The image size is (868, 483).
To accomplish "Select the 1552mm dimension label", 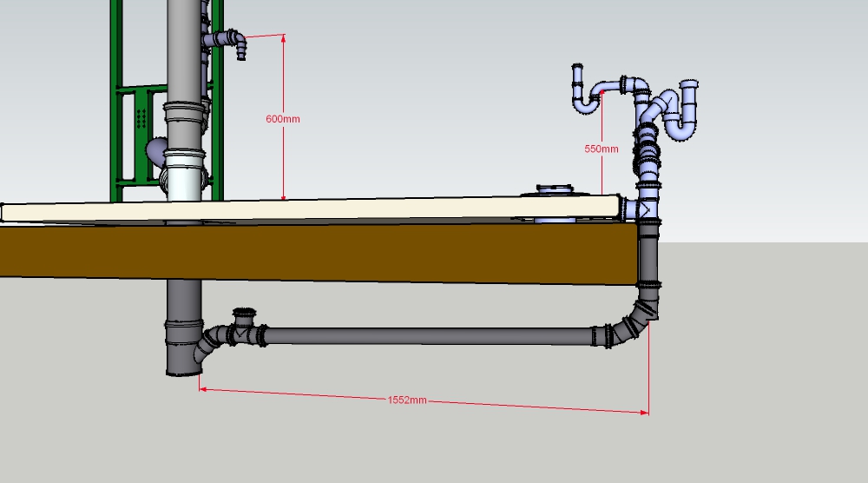I will pyautogui.click(x=407, y=400).
